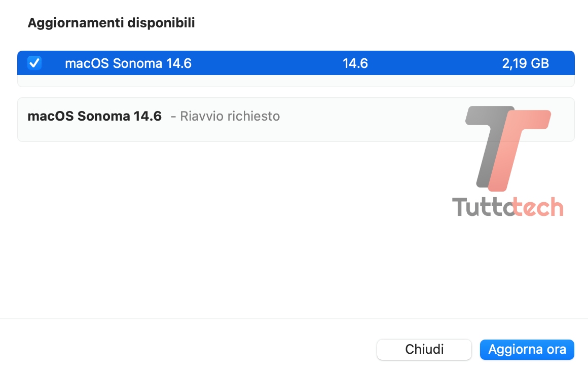Click the pink tech wordmark text
Image resolution: width=588 pixels, height=372 pixels.
point(538,207)
